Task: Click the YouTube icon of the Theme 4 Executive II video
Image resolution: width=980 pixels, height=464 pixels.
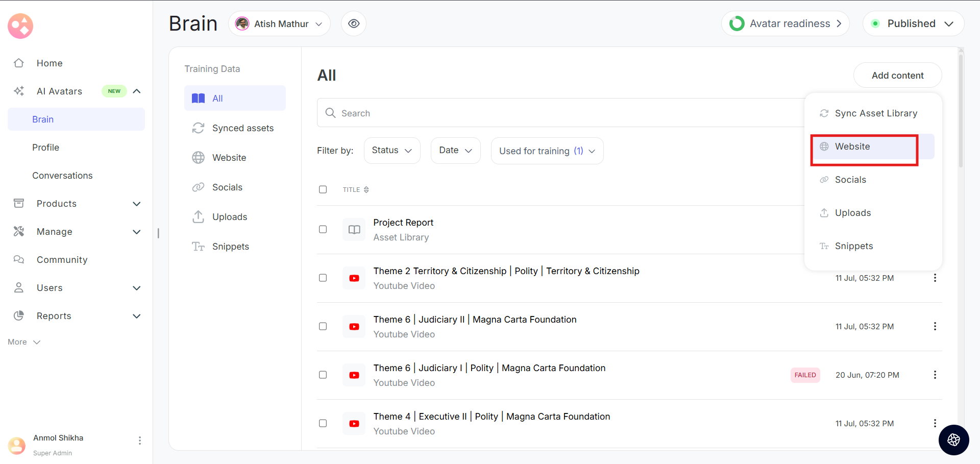Action: (x=354, y=424)
